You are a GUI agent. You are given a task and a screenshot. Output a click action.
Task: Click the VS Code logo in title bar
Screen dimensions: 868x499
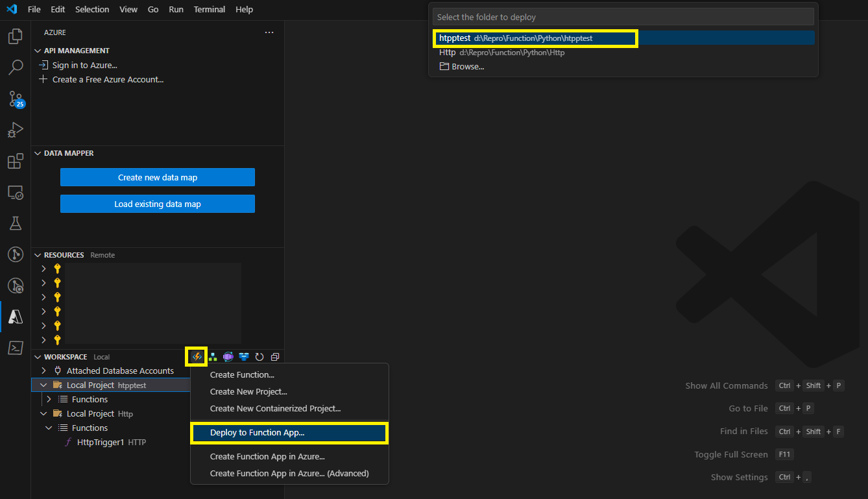(11, 10)
